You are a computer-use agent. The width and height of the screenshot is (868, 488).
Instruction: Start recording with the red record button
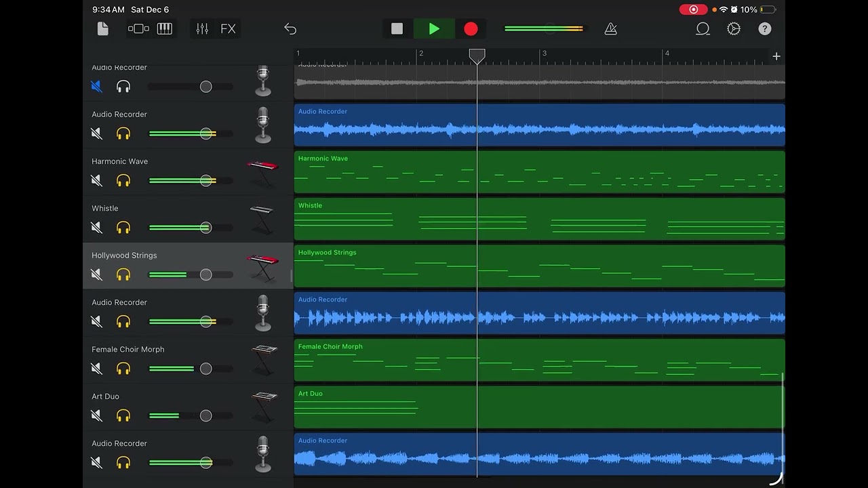click(x=471, y=28)
